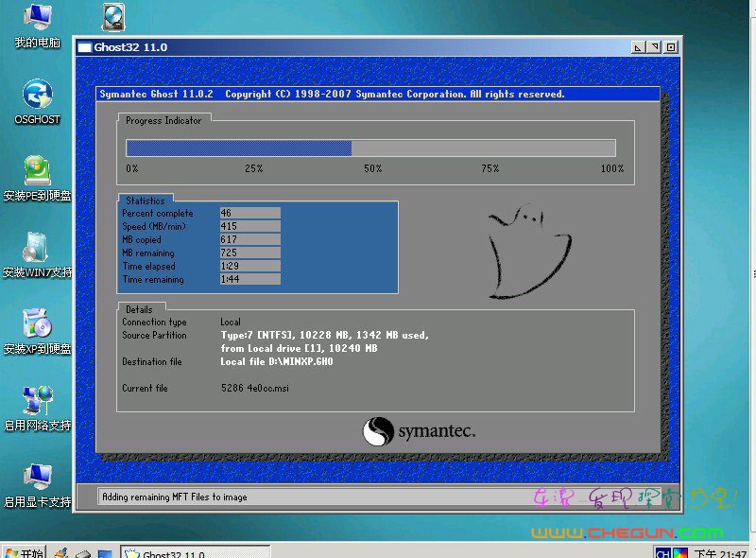Click the destination file D:\WINXP.GHO text
756x558 pixels.
[277, 361]
